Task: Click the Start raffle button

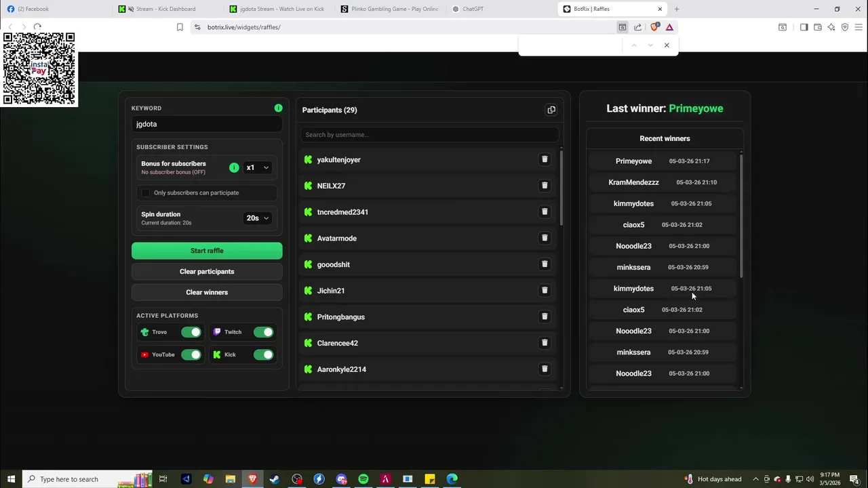Action: click(207, 251)
